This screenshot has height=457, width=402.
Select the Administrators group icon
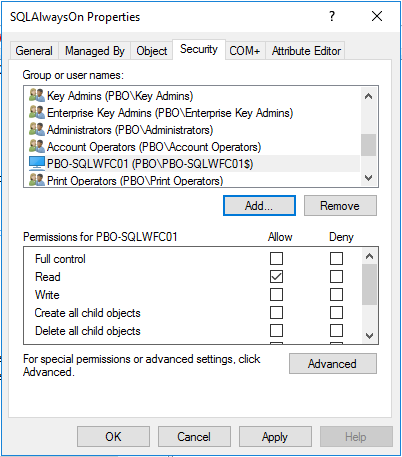(37, 129)
